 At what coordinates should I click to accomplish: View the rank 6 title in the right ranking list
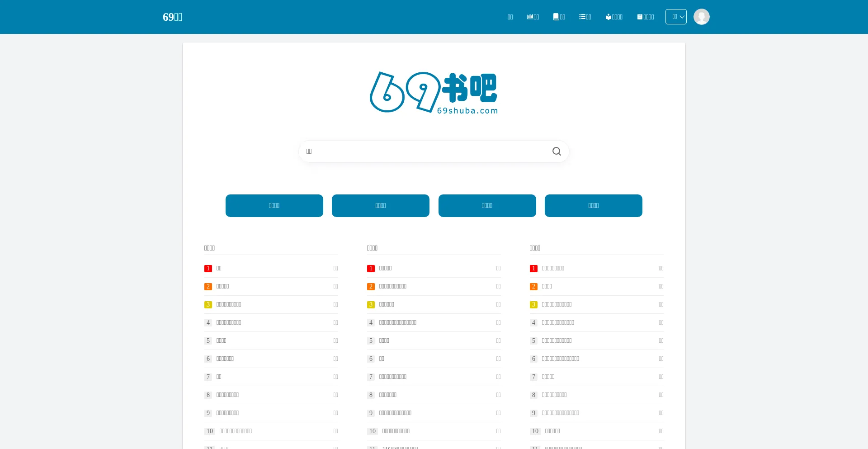point(561,359)
